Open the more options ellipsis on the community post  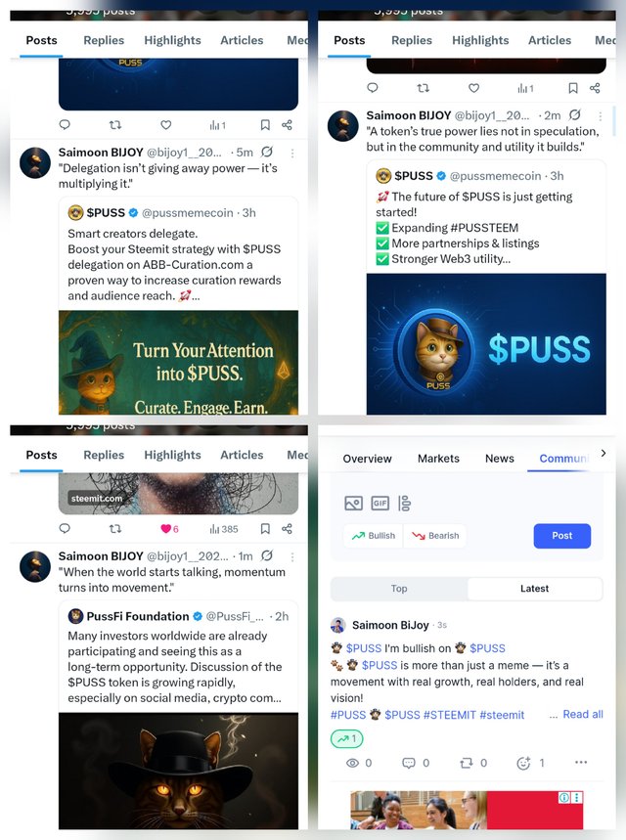581,762
